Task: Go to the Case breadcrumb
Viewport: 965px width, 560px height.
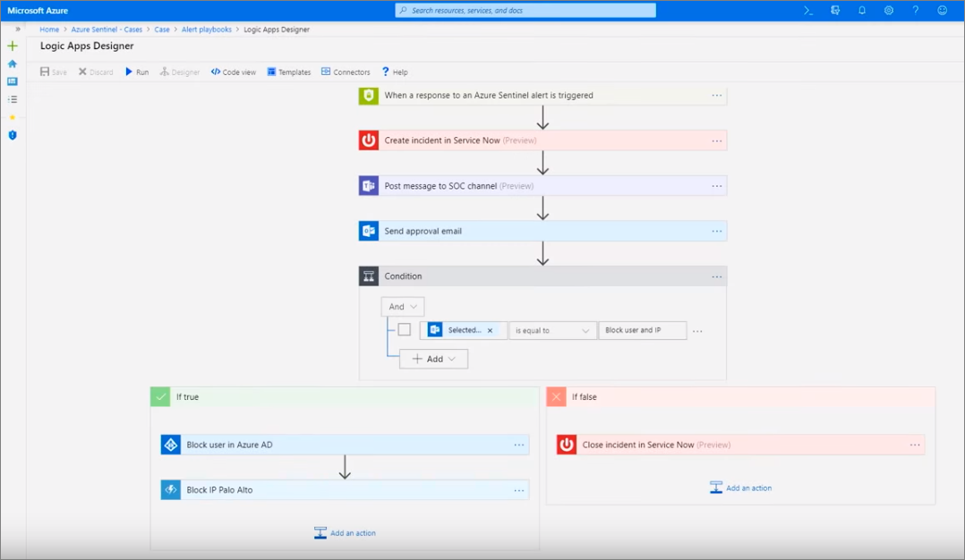Action: pos(162,30)
